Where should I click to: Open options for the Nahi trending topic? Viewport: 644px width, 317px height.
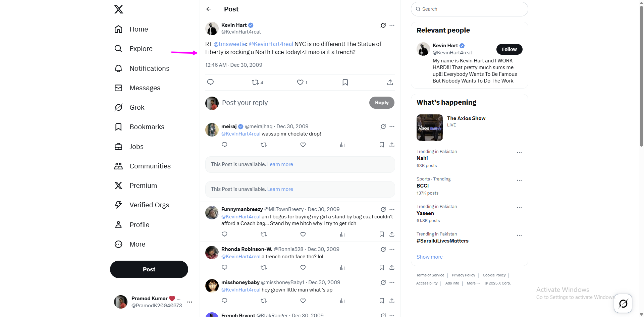(x=519, y=153)
